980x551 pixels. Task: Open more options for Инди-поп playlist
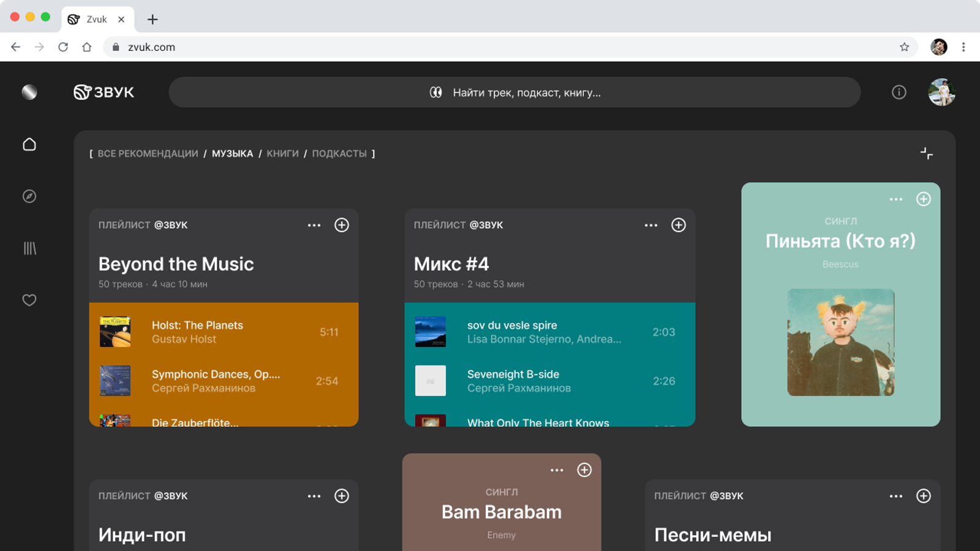(314, 496)
